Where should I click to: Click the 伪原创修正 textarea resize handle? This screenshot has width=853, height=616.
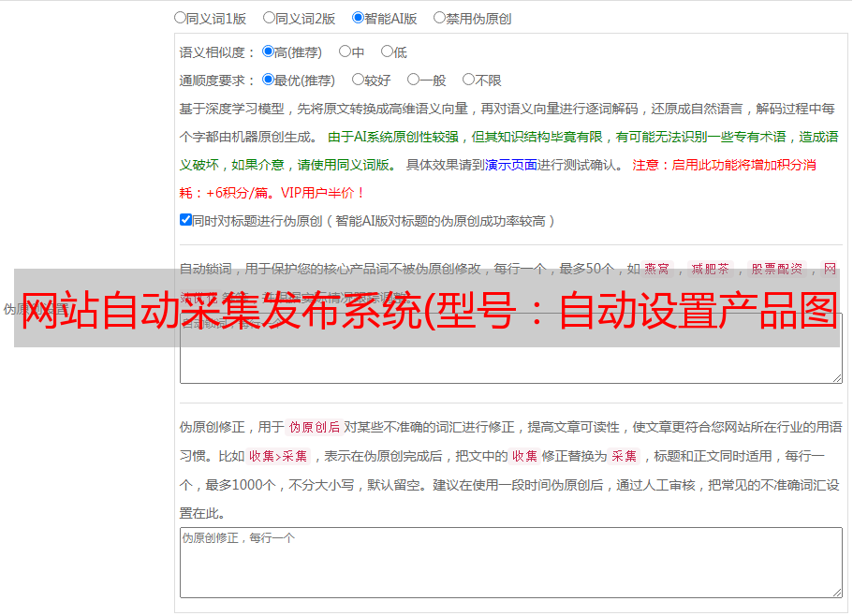838,594
